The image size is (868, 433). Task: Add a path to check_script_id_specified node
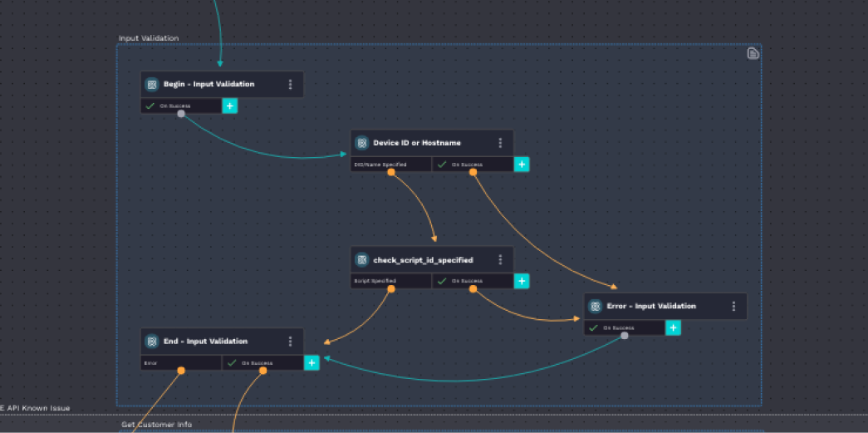pyautogui.click(x=522, y=281)
